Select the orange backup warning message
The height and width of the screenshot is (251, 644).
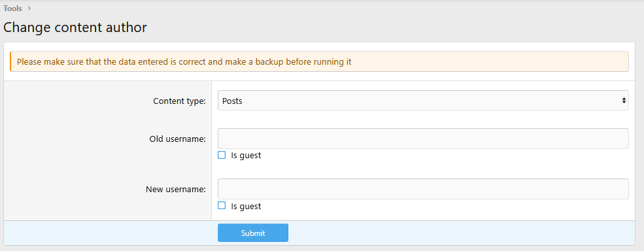[x=319, y=61]
